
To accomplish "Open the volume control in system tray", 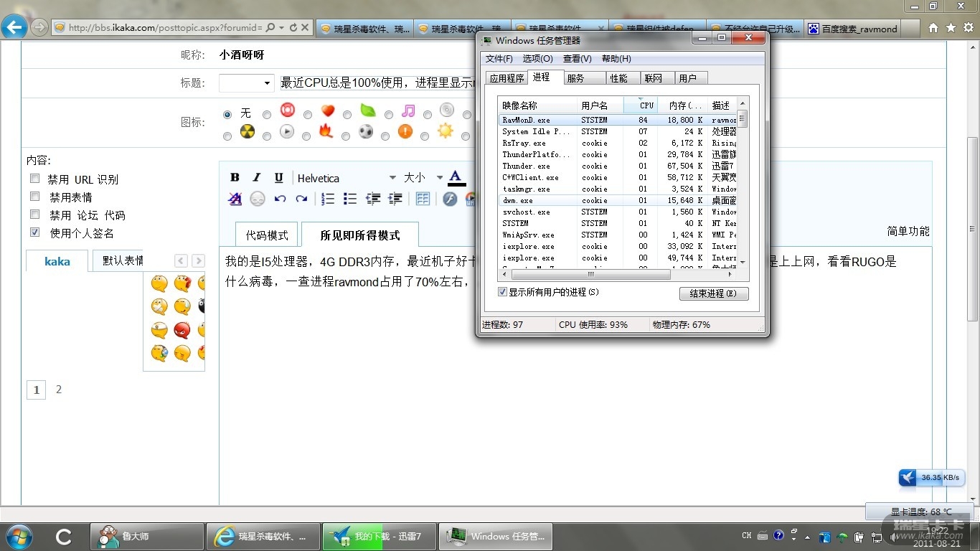I will (x=894, y=537).
